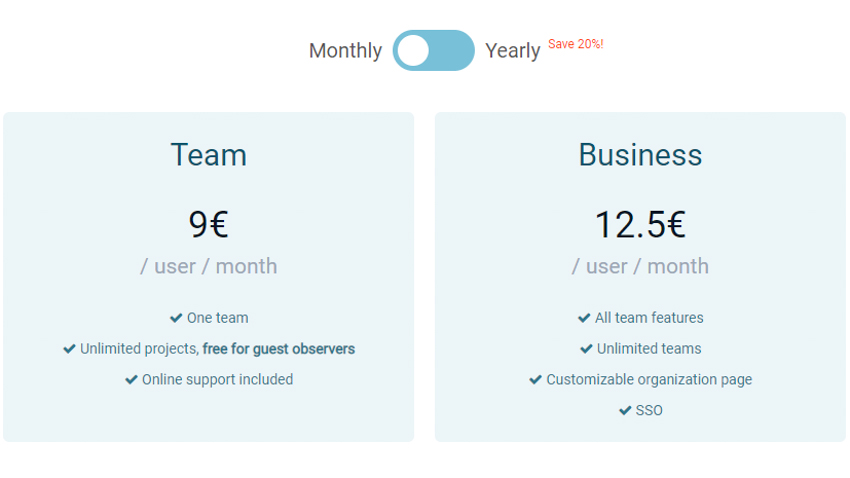This screenshot has width=850, height=478.
Task: Click the Team plan heading
Action: pos(209,154)
